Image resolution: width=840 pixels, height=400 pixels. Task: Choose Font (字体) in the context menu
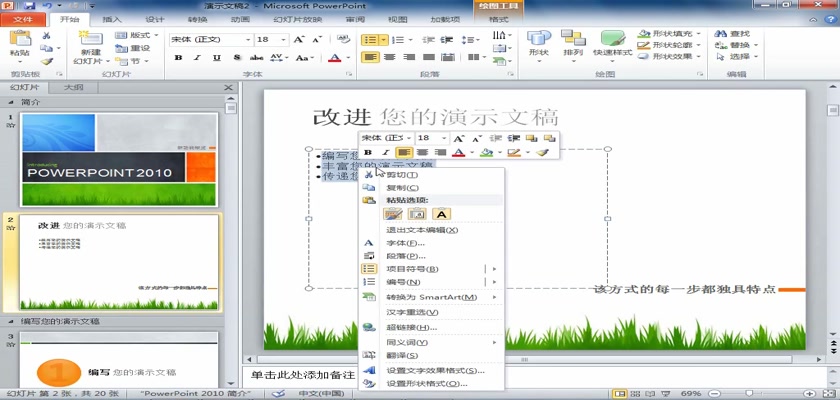coord(431,243)
